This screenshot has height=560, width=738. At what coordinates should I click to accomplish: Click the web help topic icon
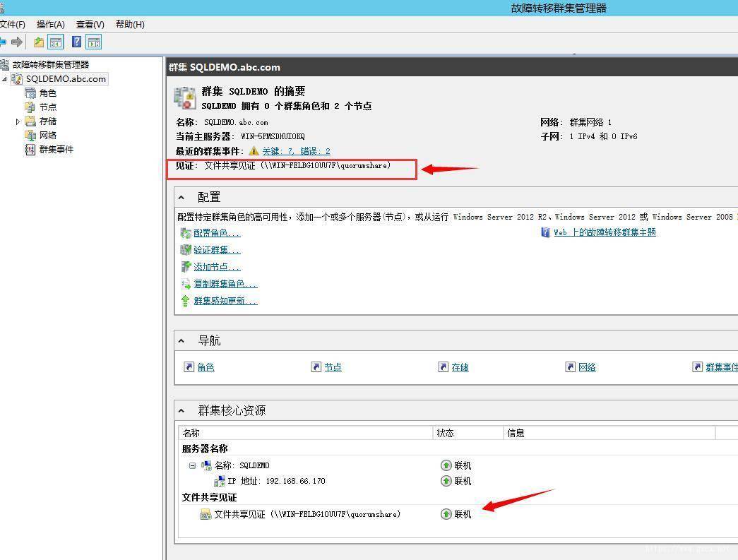click(545, 232)
